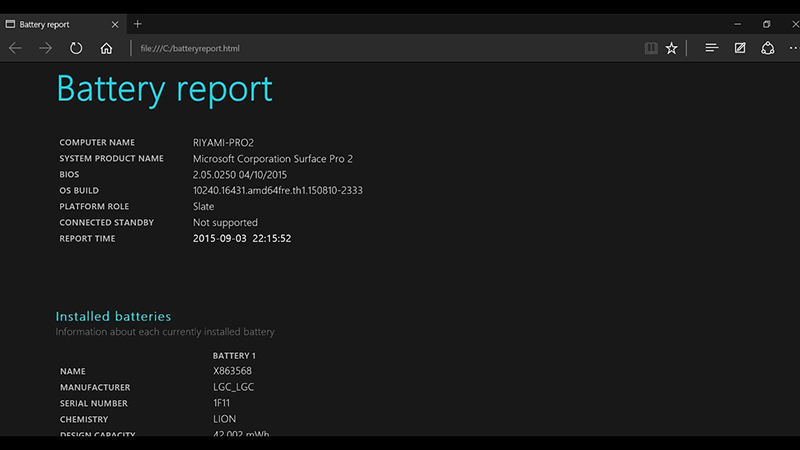800x450 pixels.
Task: Go to the home page
Action: click(106, 48)
